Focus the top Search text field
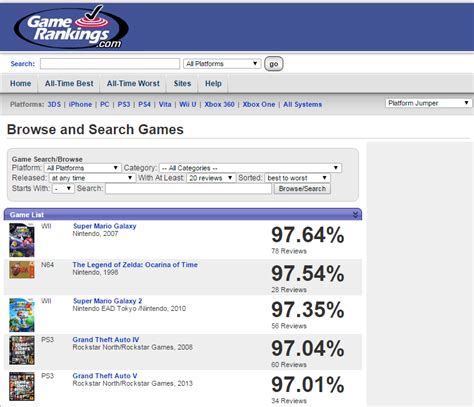The image size is (474, 407). (110, 64)
